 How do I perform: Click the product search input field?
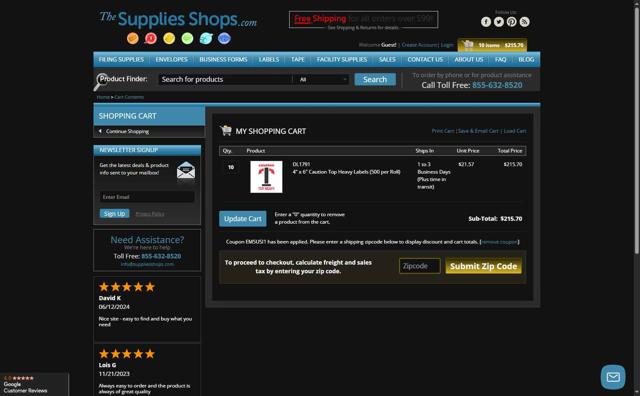(225, 80)
